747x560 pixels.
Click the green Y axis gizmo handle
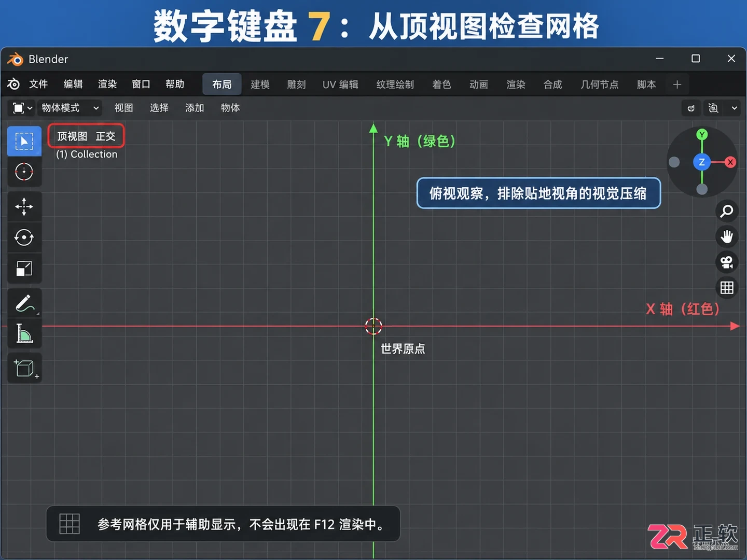click(x=702, y=135)
